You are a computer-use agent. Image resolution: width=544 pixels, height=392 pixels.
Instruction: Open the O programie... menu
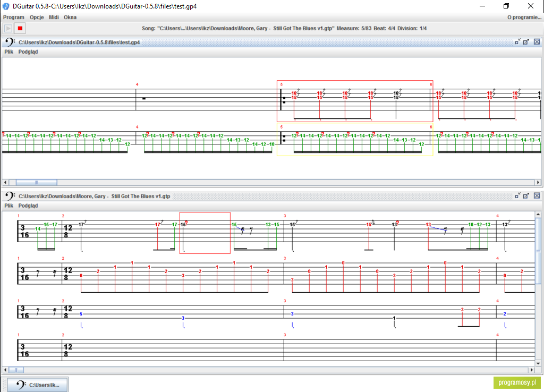524,18
